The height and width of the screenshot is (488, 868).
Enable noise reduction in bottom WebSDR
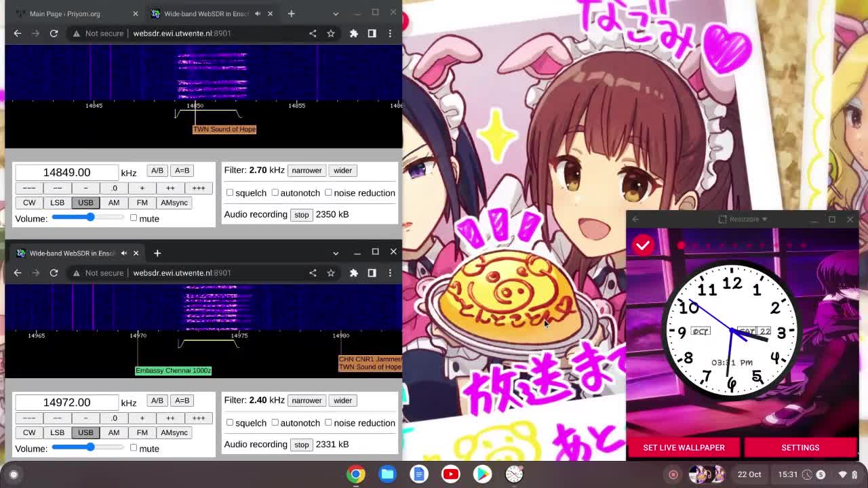(x=328, y=422)
